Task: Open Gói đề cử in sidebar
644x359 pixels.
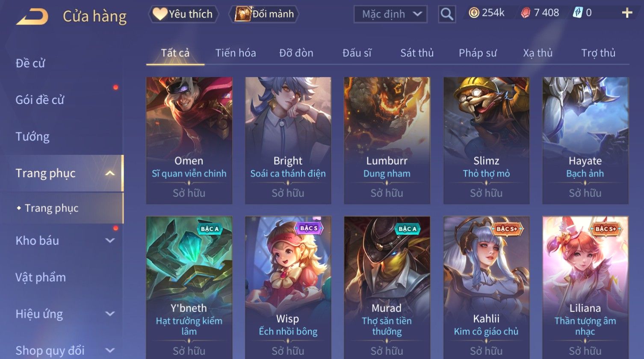Action: pos(40,100)
